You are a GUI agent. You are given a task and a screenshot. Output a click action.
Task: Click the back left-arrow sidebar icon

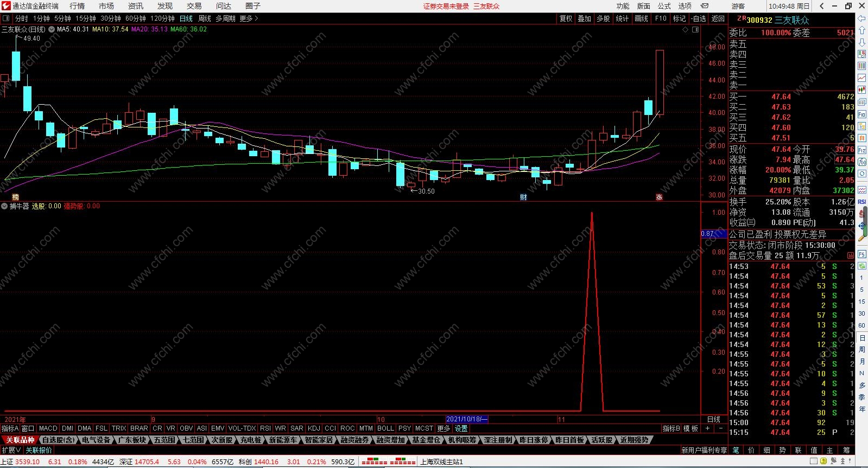(861, 19)
